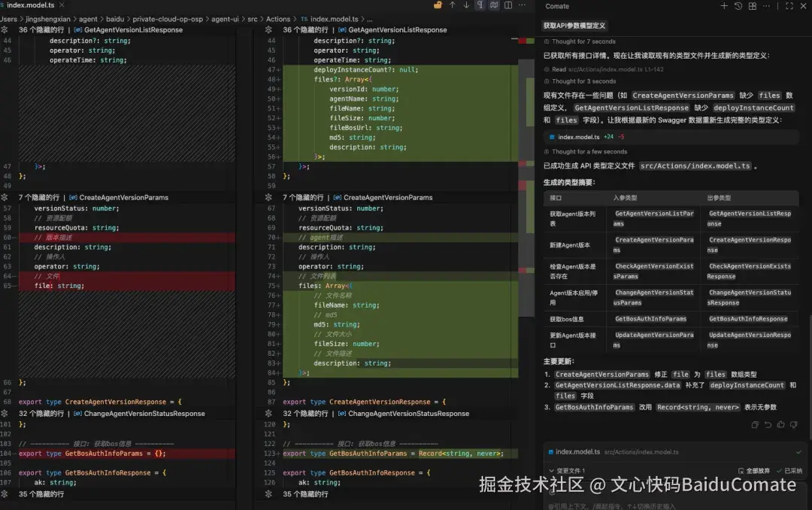Click checkmark on index.model.ts changed file row
812x510 pixels.
pos(798,452)
